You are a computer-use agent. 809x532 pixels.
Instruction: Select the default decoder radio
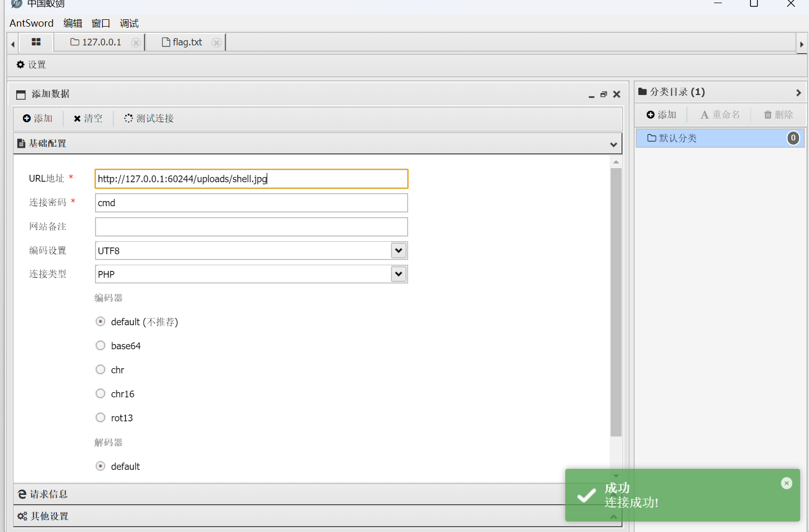point(101,466)
